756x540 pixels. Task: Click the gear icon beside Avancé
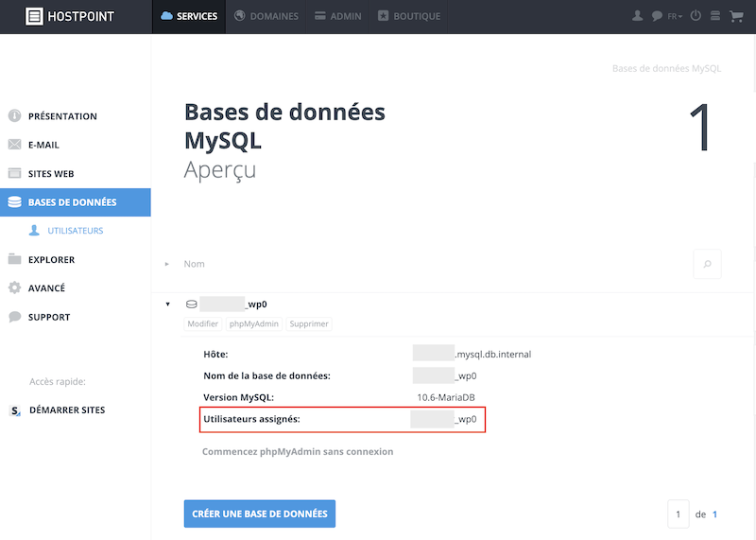tap(14, 287)
